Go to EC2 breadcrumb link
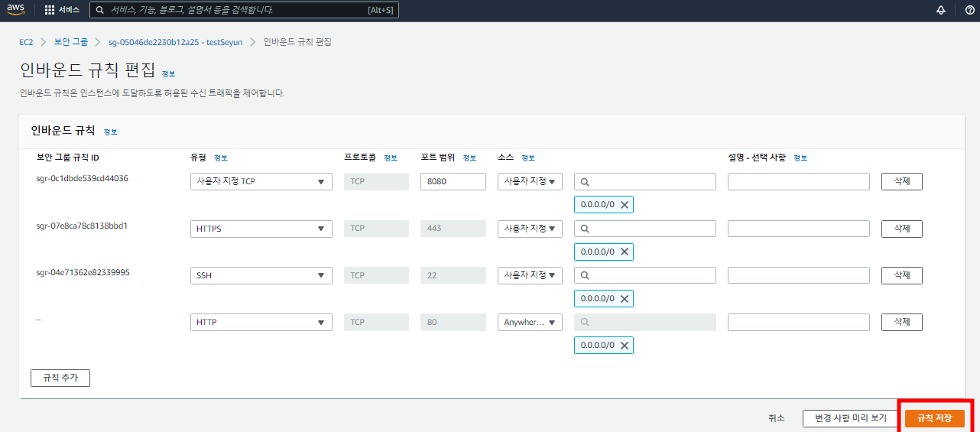This screenshot has height=432, width=980. pyautogui.click(x=26, y=42)
